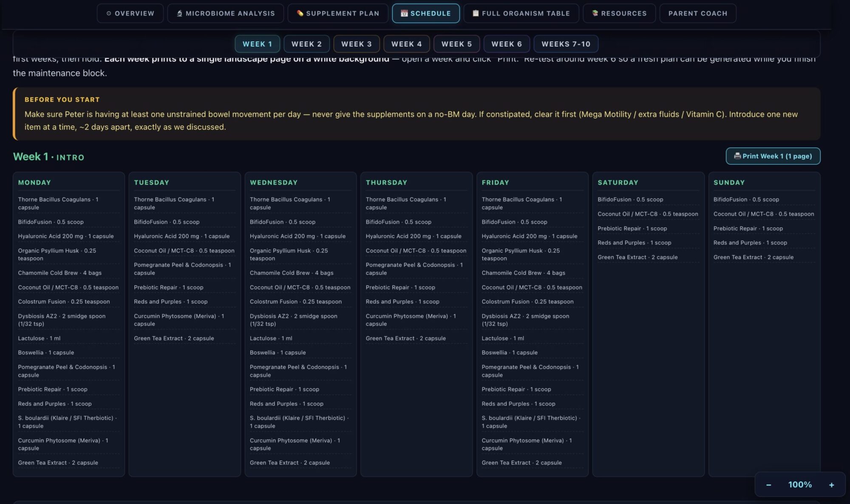Open Weeks 7-10 maintenance schedule
Screen dimensions: 850x504
[566, 44]
